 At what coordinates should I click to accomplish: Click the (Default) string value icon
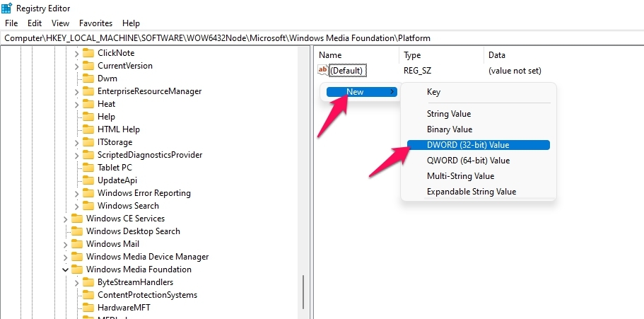point(323,70)
